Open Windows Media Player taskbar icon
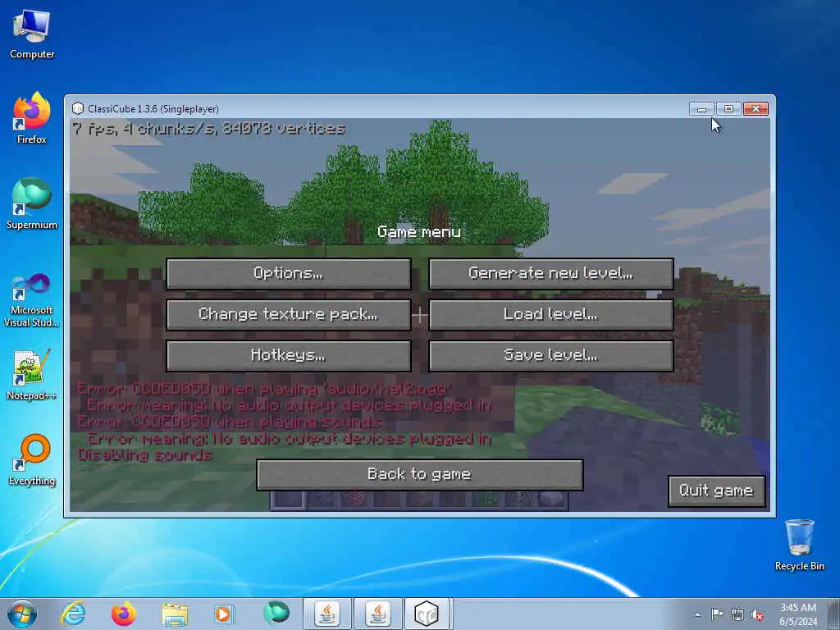The width and height of the screenshot is (840, 630). (x=223, y=614)
